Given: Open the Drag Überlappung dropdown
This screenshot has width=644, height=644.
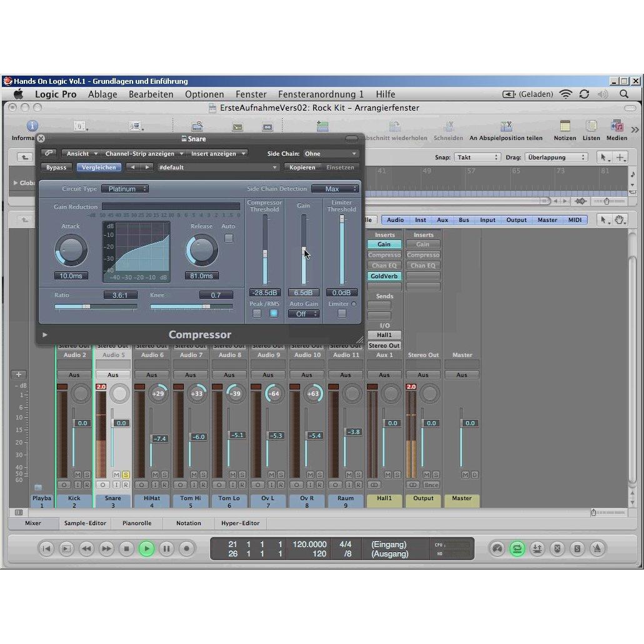Looking at the screenshot, I should (556, 158).
